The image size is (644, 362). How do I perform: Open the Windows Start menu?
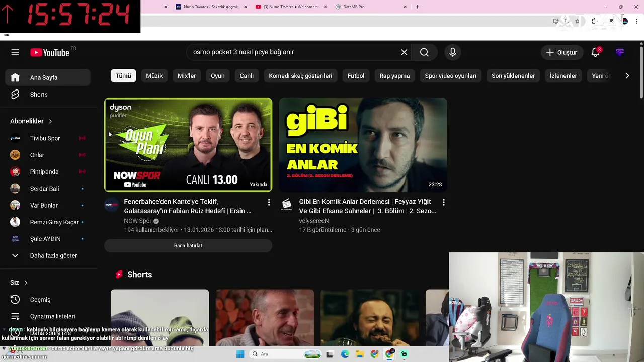pos(240,354)
